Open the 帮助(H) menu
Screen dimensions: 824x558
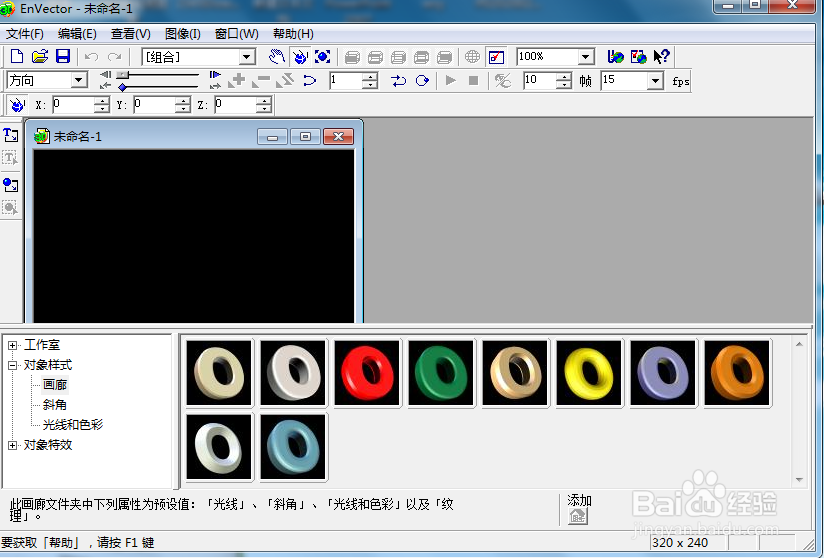293,34
